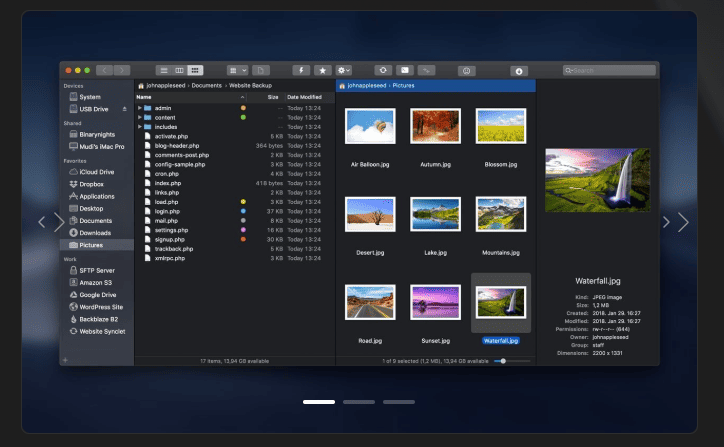724x447 pixels.
Task: Eject the USB Drive
Action: tap(124, 109)
